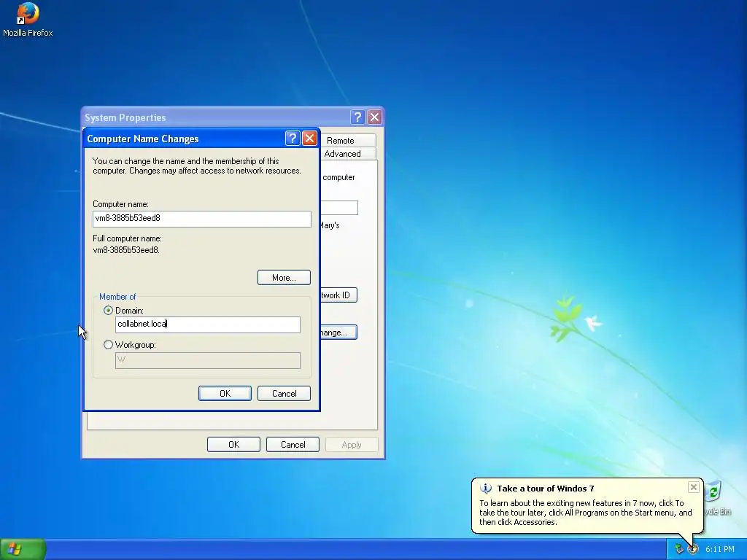Click the Network ID button in System Properties

tap(338, 295)
